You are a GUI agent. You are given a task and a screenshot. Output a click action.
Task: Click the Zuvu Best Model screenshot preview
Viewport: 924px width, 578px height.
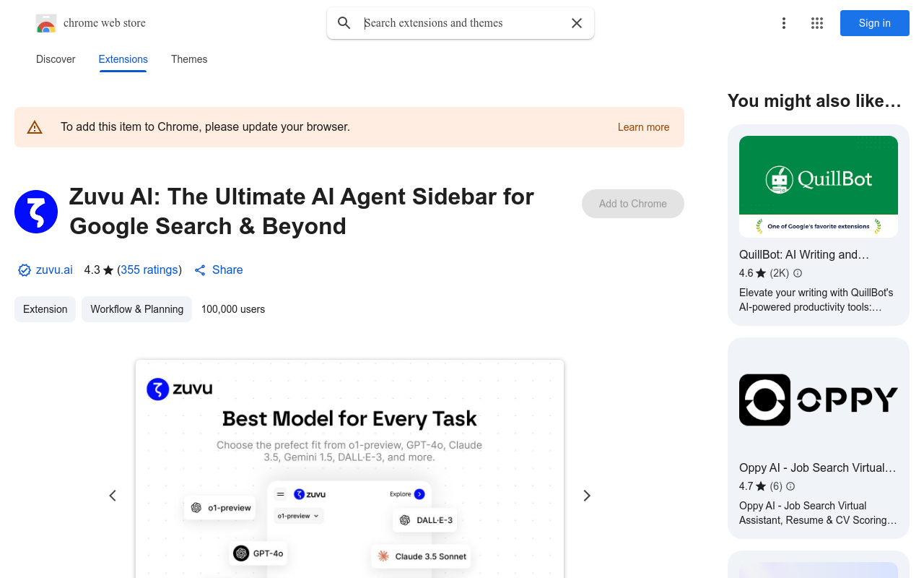click(x=349, y=469)
